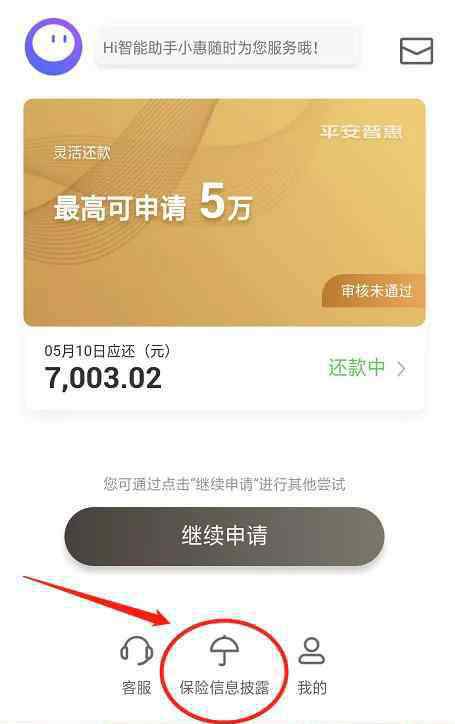Tap the 05月10日应还 due date label
The image size is (455, 724).
[x=107, y=351]
